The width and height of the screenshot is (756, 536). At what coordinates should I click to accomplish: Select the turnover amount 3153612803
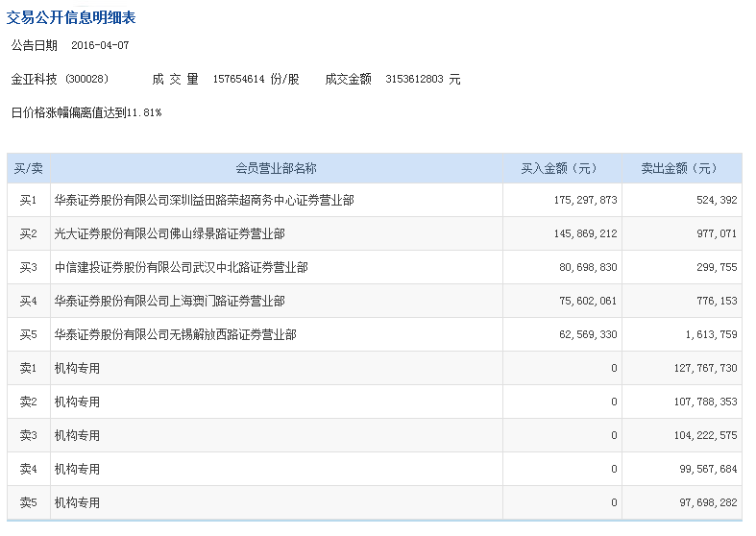click(x=415, y=79)
